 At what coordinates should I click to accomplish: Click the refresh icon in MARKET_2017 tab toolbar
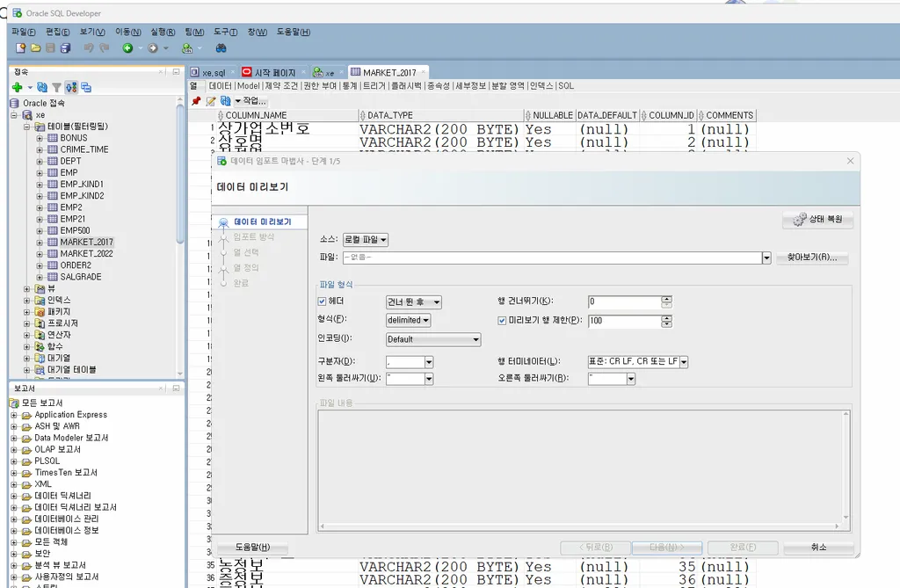click(x=226, y=101)
